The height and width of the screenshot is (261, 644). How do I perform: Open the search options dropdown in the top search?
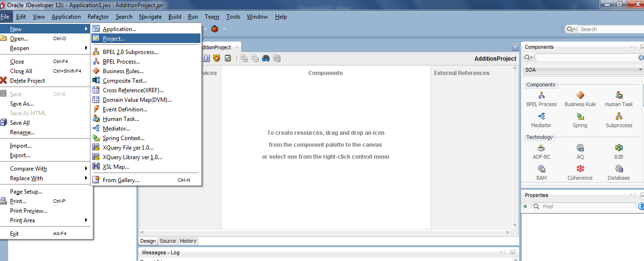(571, 29)
